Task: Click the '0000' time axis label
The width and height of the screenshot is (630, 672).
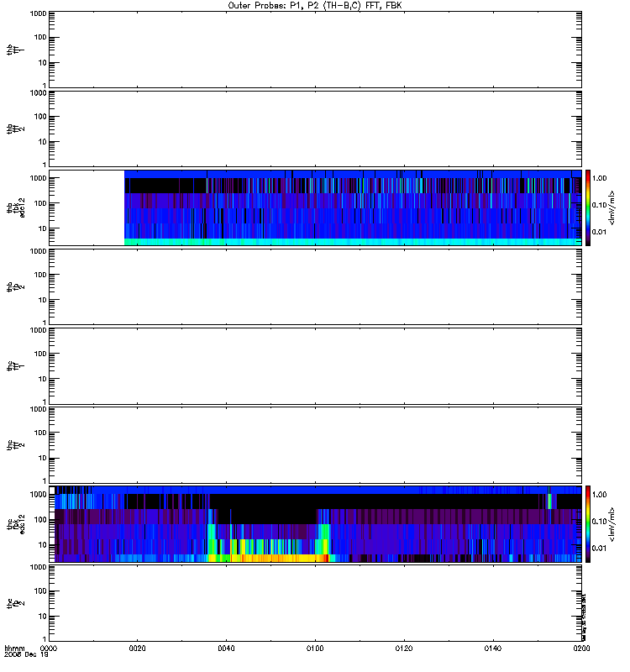Action: (x=49, y=648)
